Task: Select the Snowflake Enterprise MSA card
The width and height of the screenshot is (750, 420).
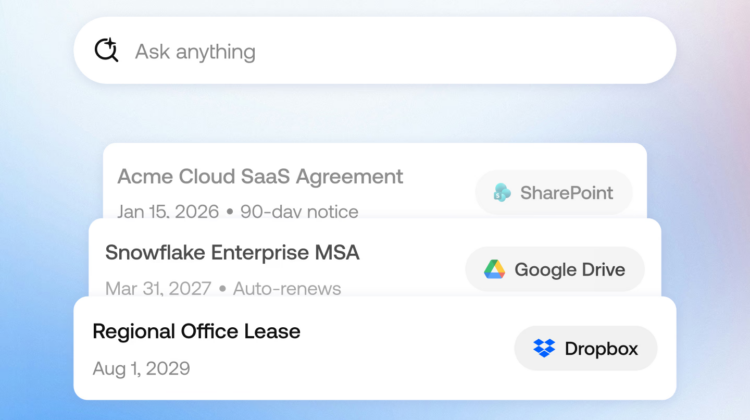Action: tap(375, 258)
